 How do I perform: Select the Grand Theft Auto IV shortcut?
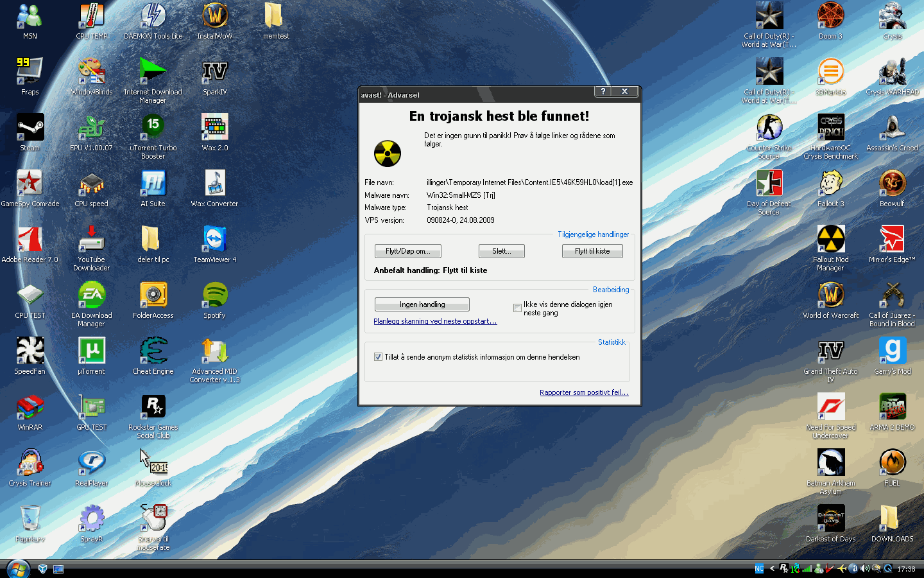coord(830,360)
